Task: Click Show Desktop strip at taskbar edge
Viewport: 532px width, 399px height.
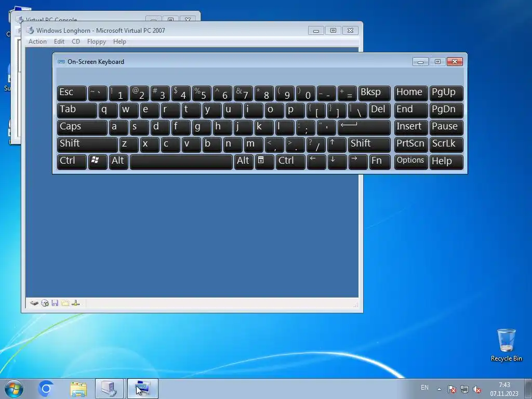Action: [528, 389]
